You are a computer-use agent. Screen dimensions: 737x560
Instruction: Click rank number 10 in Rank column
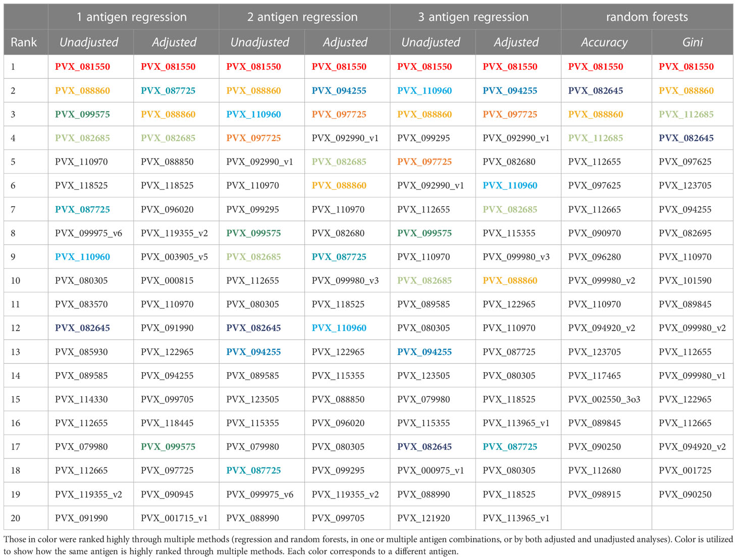[x=16, y=281]
